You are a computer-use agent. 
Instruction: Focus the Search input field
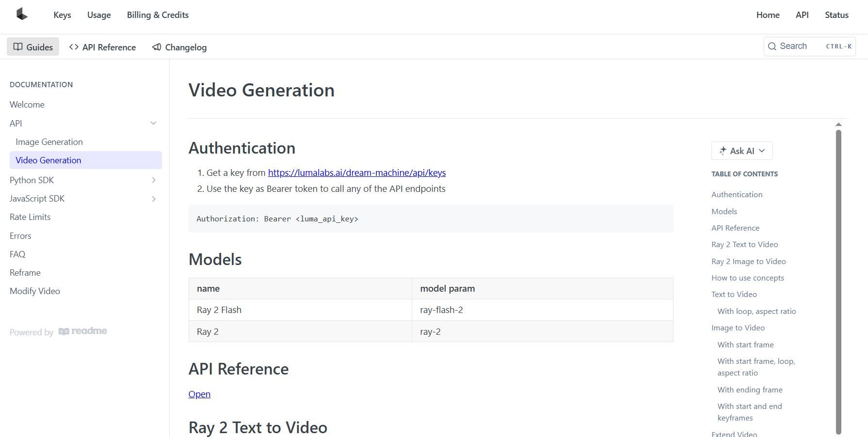coord(800,47)
